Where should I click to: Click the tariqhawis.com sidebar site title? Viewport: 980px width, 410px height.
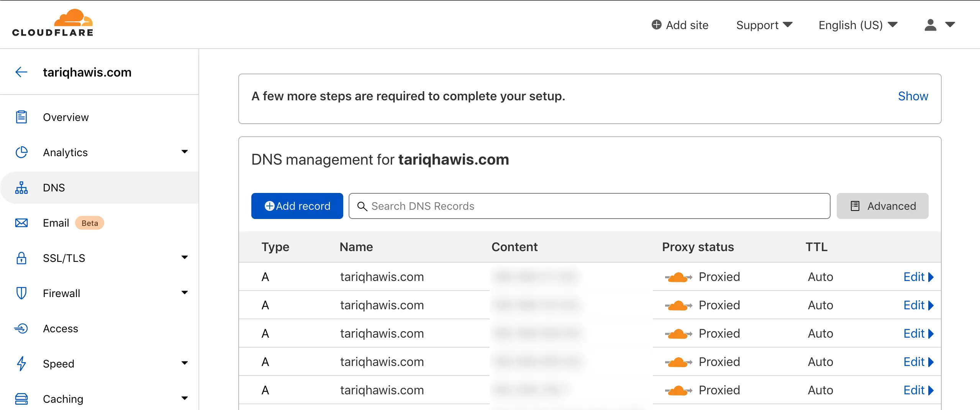coord(87,72)
